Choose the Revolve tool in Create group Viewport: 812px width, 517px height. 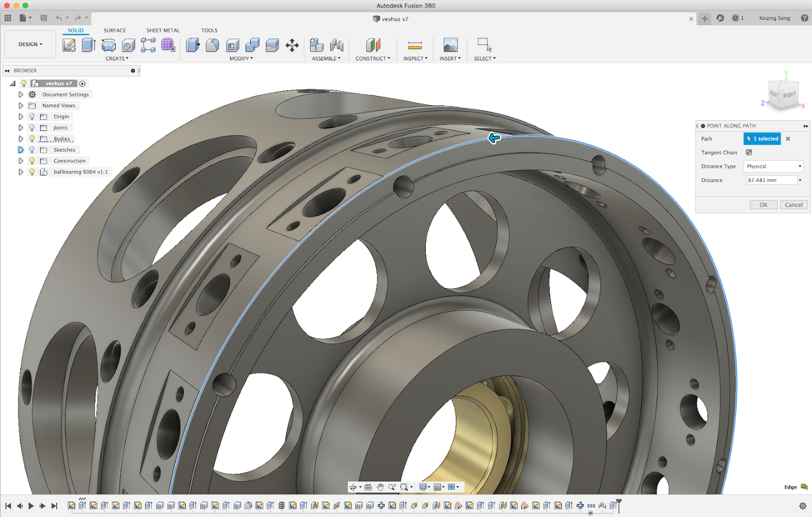[x=109, y=45]
